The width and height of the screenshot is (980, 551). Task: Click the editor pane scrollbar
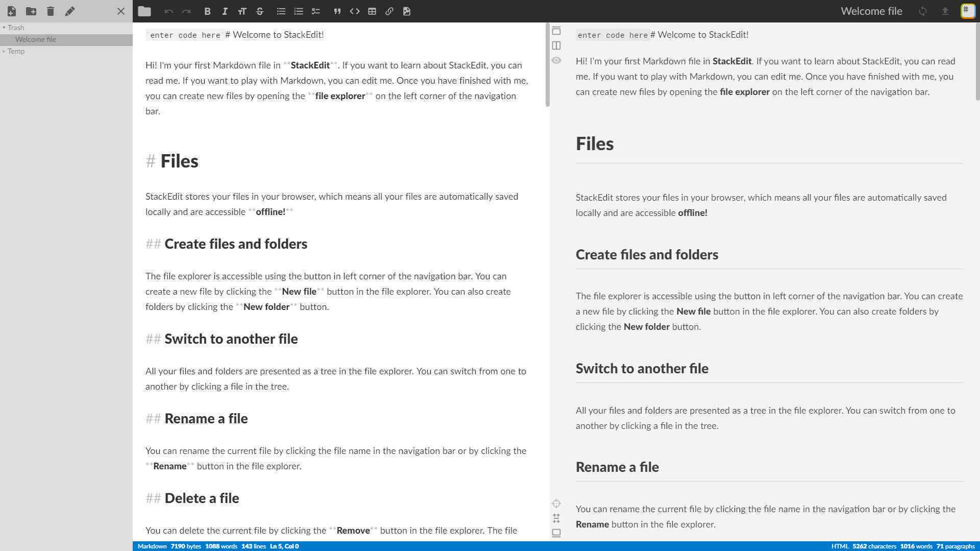tap(548, 65)
